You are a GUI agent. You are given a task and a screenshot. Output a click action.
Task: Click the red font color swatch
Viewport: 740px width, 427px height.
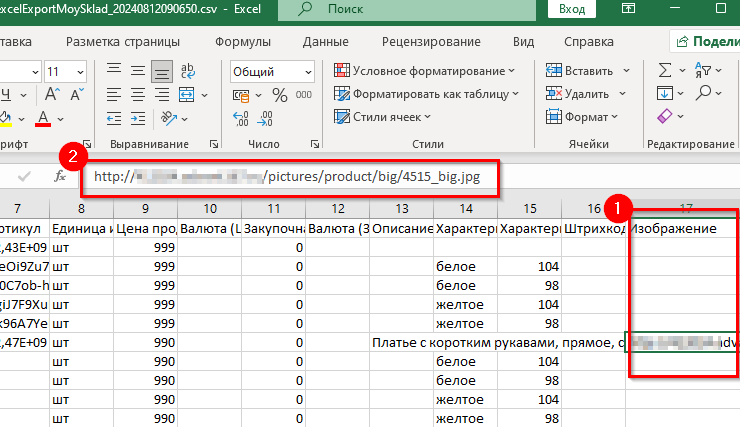pos(43,119)
